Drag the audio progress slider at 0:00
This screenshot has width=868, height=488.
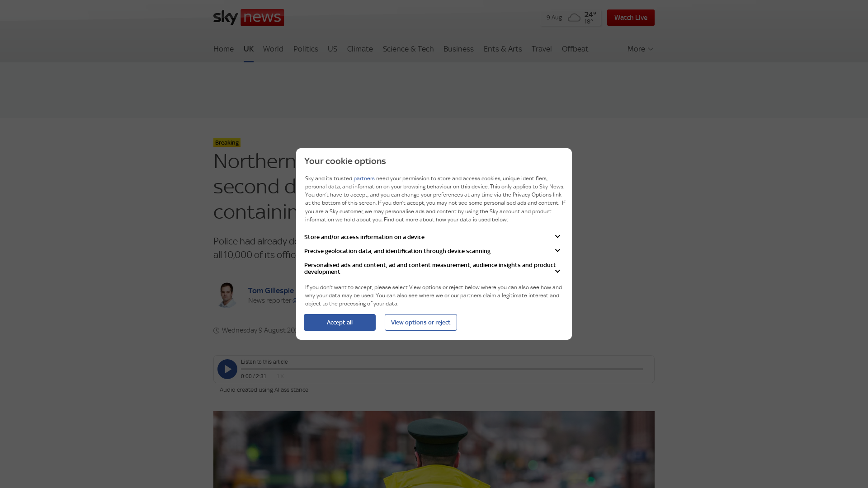coord(241,369)
